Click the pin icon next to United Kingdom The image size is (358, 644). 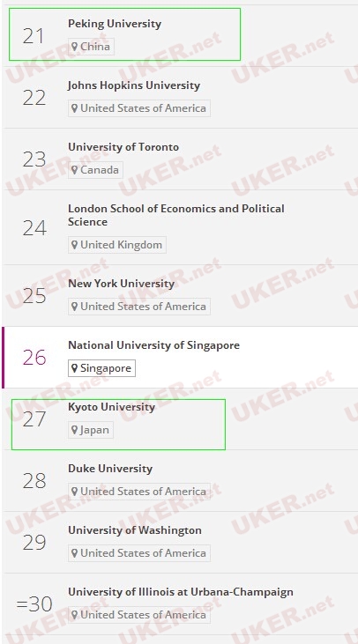pos(74,245)
